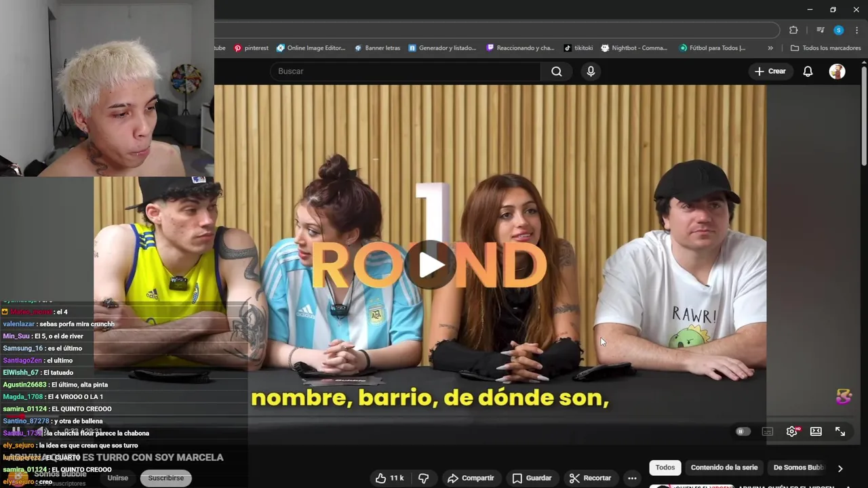Image resolution: width=868 pixels, height=488 pixels.
Task: Play the video with the center play button
Action: click(x=431, y=265)
